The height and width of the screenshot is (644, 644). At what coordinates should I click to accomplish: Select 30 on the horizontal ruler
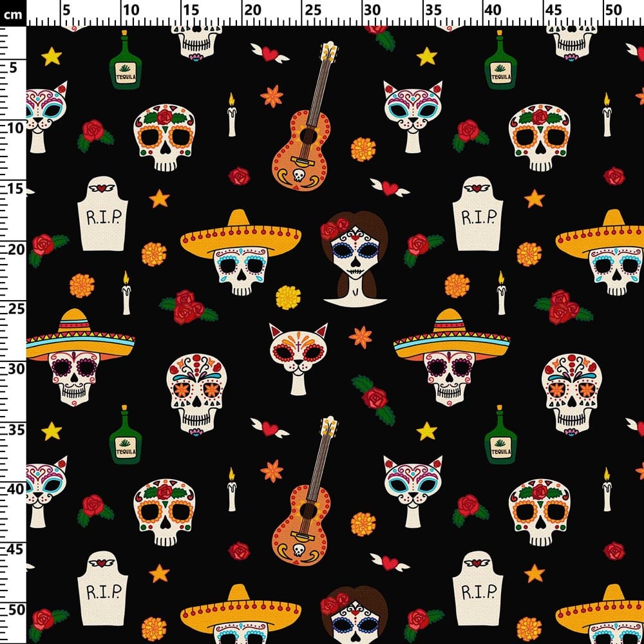372,10
